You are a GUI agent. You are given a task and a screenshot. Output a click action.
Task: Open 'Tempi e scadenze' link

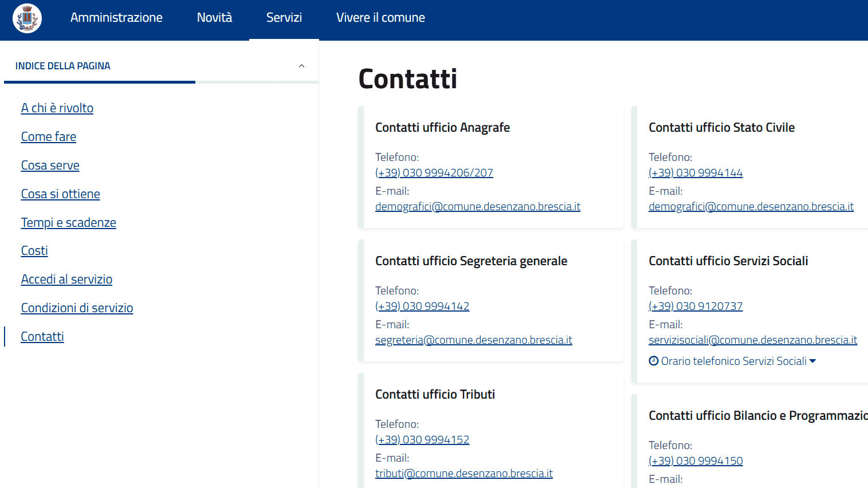click(69, 223)
